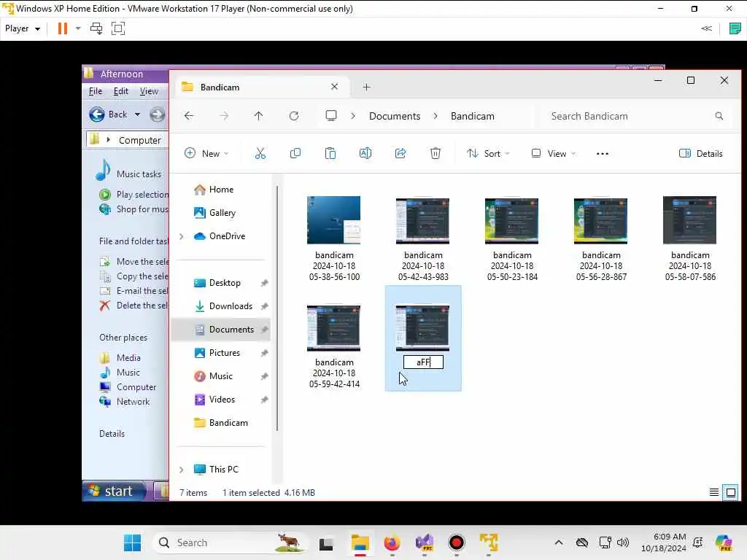Click the taskbar Search box

[231, 542]
